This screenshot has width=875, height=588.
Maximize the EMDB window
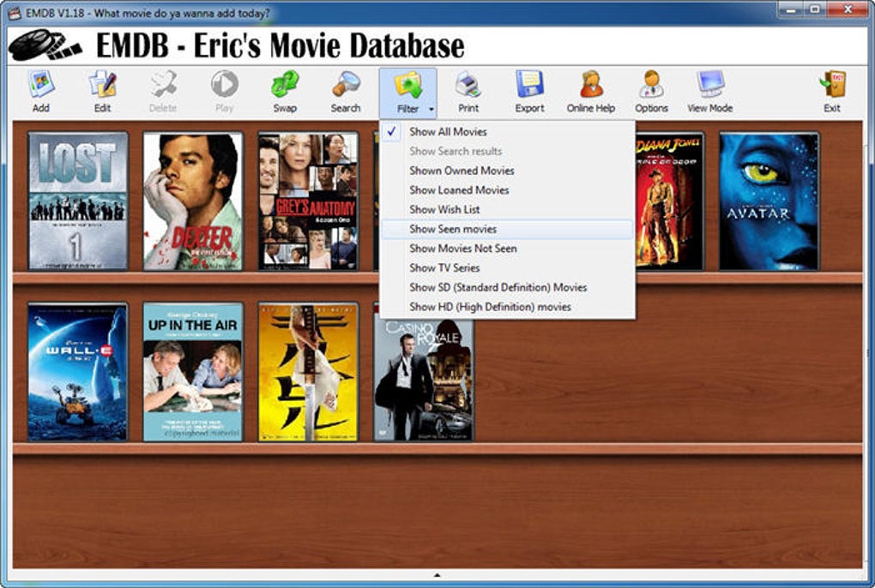pos(815,9)
